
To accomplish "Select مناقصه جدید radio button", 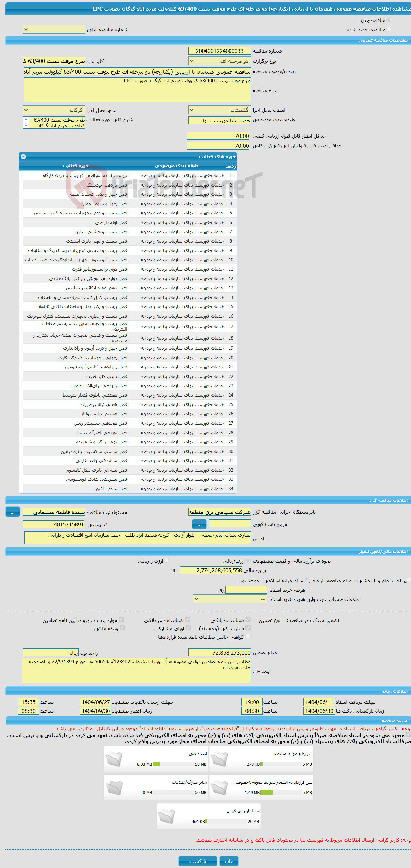I will 389,20.
